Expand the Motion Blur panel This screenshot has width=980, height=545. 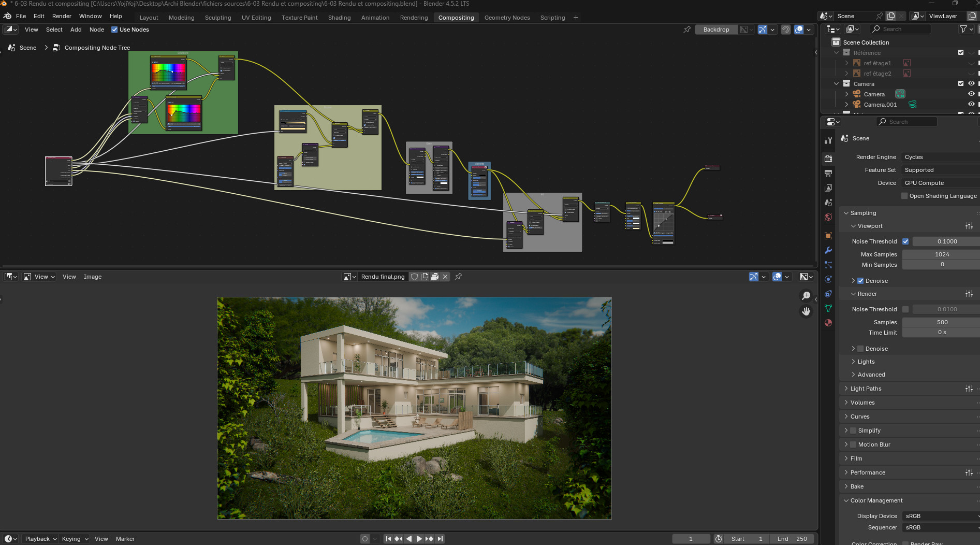click(x=874, y=444)
